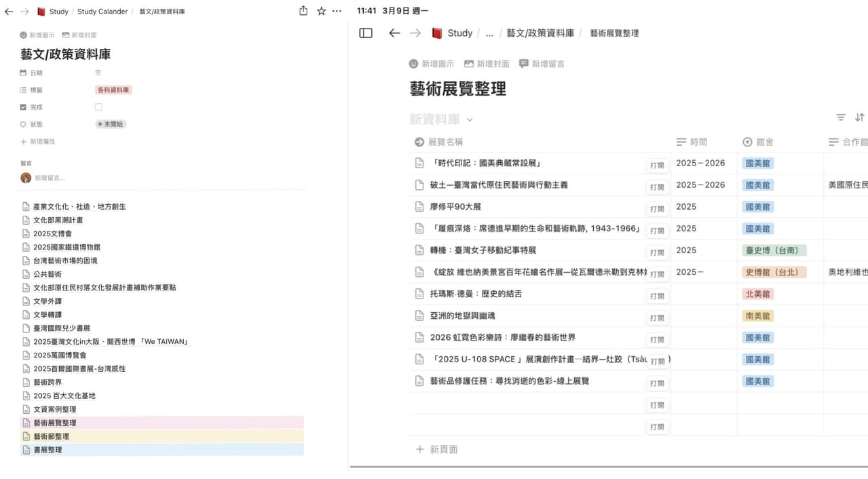Click 新增封面 in the right pane
This screenshot has height=479, width=868.
tap(487, 64)
